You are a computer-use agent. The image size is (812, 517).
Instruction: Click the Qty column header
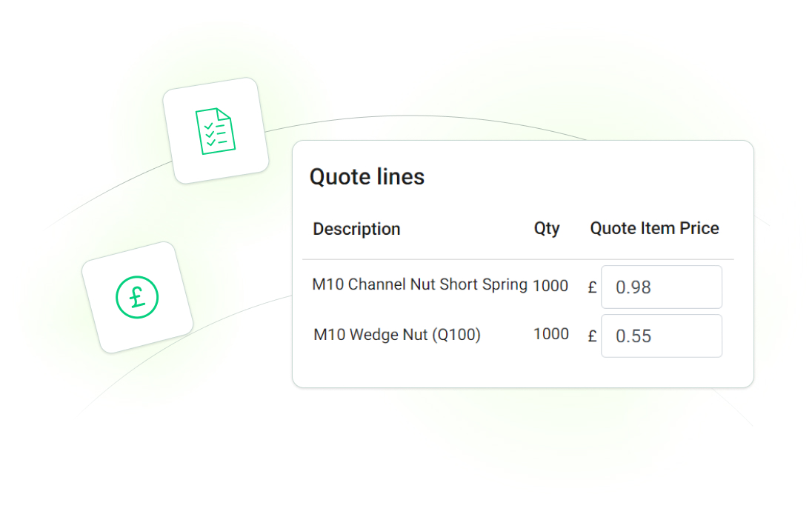(x=547, y=229)
